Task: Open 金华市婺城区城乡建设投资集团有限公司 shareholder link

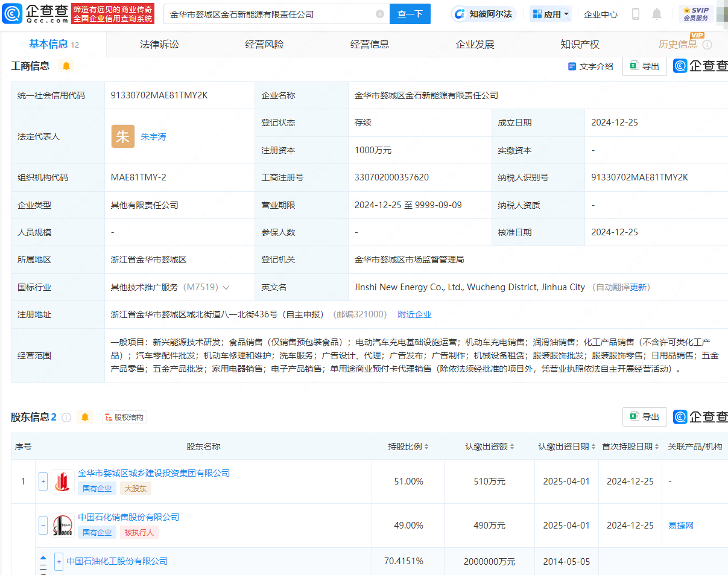Action: (154, 473)
